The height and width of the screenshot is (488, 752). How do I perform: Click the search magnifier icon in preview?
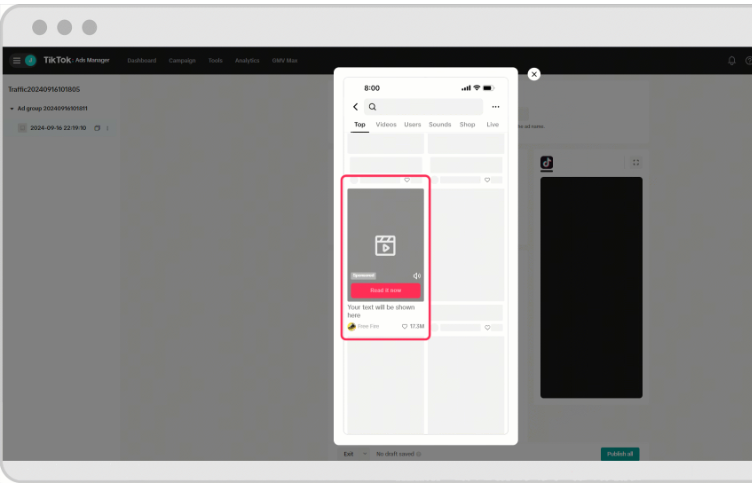tap(372, 107)
